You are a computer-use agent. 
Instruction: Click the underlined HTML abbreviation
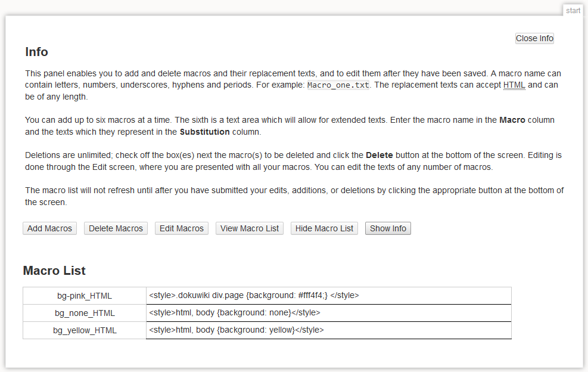[514, 85]
